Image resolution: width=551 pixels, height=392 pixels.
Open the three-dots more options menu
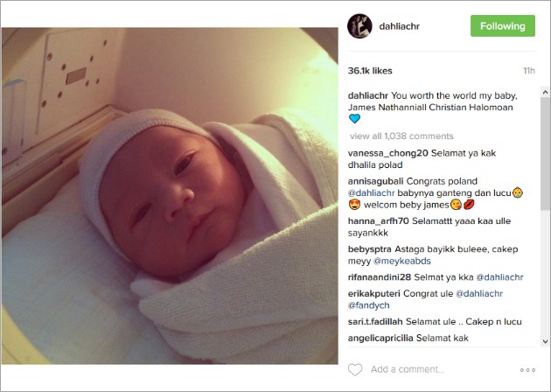[527, 370]
